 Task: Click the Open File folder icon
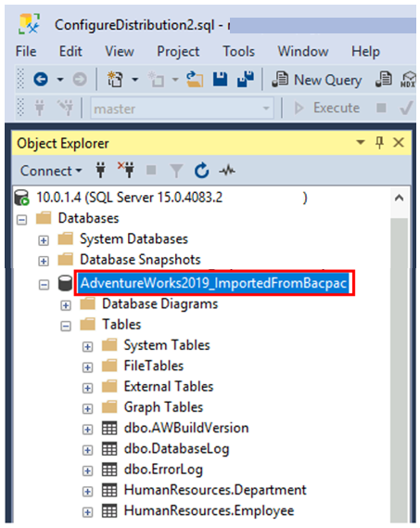coord(195,80)
